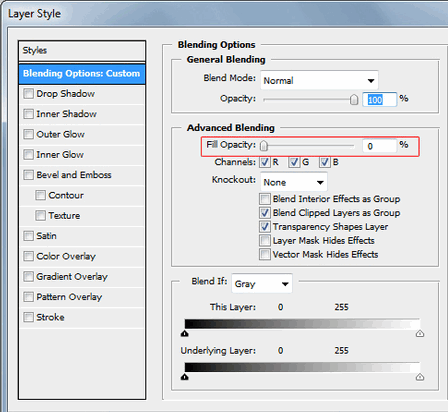Click Underlying Layer white point slider

point(420,377)
